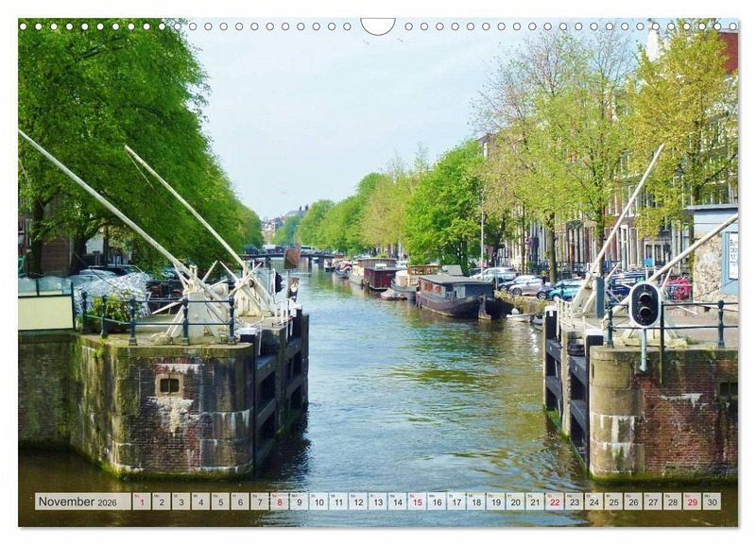Choose calendar day 16
Screen dimensions: 756x545
437,502
